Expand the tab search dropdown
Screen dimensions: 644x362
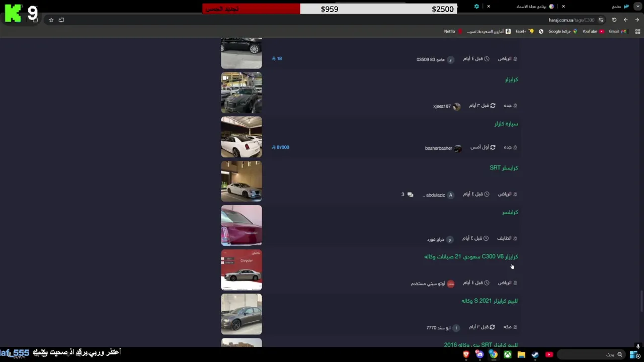click(637, 7)
